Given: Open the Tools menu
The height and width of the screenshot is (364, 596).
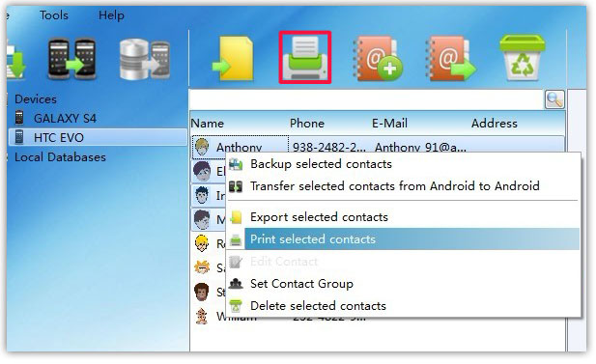Looking at the screenshot, I should pos(54,15).
